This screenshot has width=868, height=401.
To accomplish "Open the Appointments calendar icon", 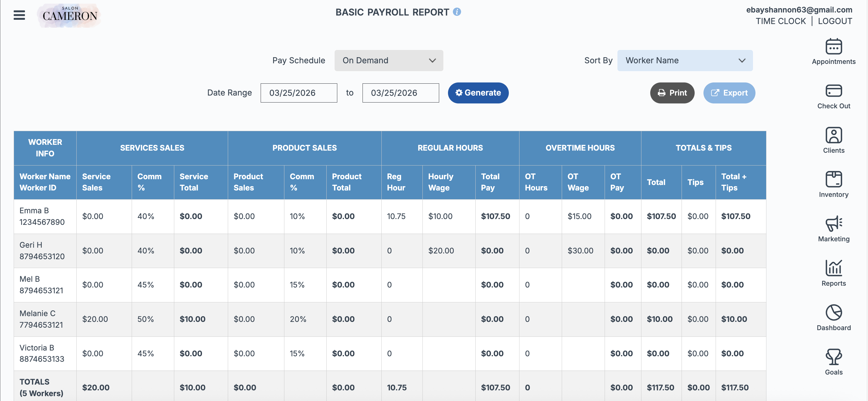I will (x=833, y=47).
